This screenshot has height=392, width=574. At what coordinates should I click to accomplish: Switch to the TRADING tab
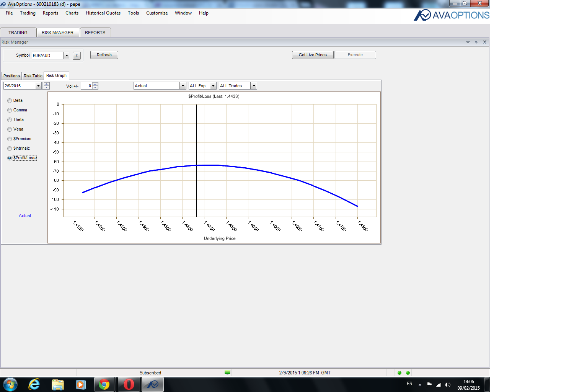(18, 33)
